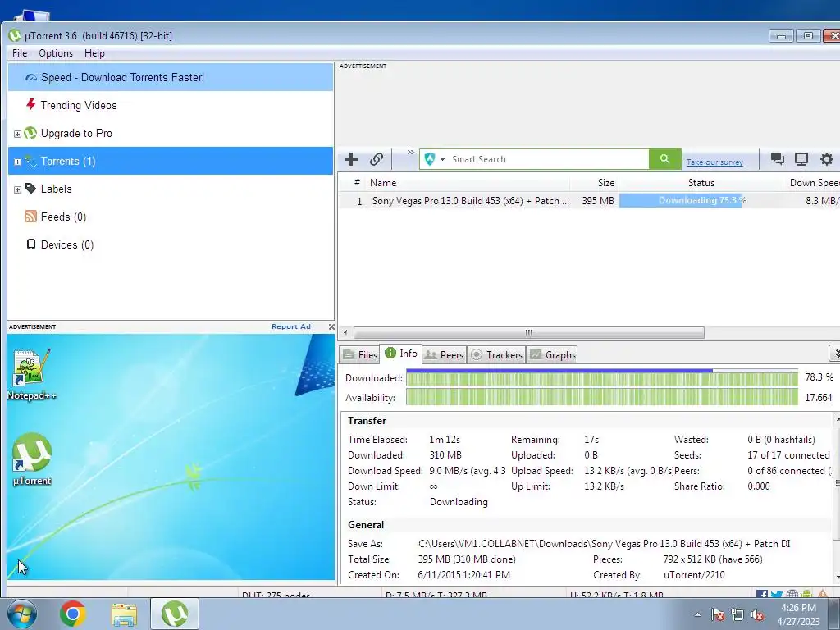Switch to the Peers tab
The width and height of the screenshot is (840, 630).
point(444,354)
